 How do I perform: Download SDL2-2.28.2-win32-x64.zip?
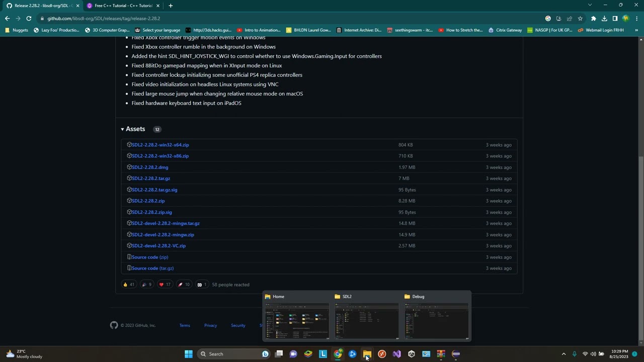160,145
